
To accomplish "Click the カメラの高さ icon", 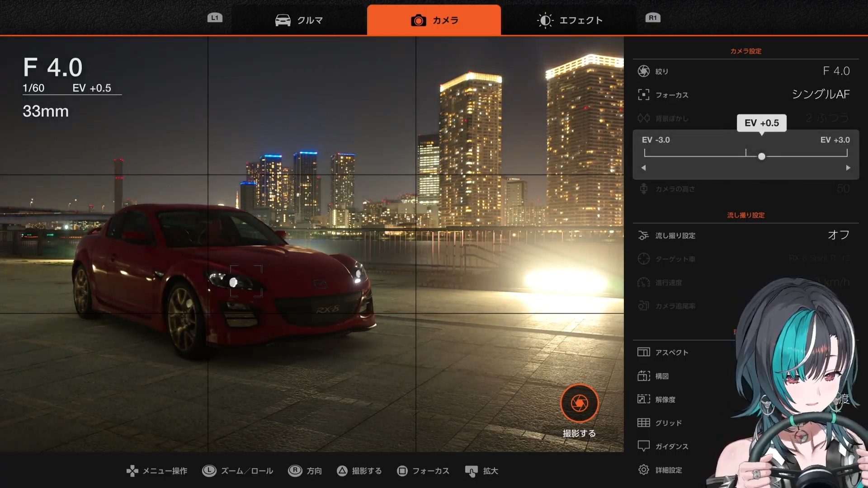I will coord(643,188).
